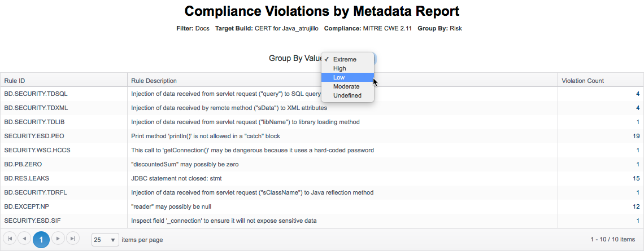Select the BD.PB.ZERO rule row
The height and width of the screenshot is (251, 644).
[x=322, y=164]
